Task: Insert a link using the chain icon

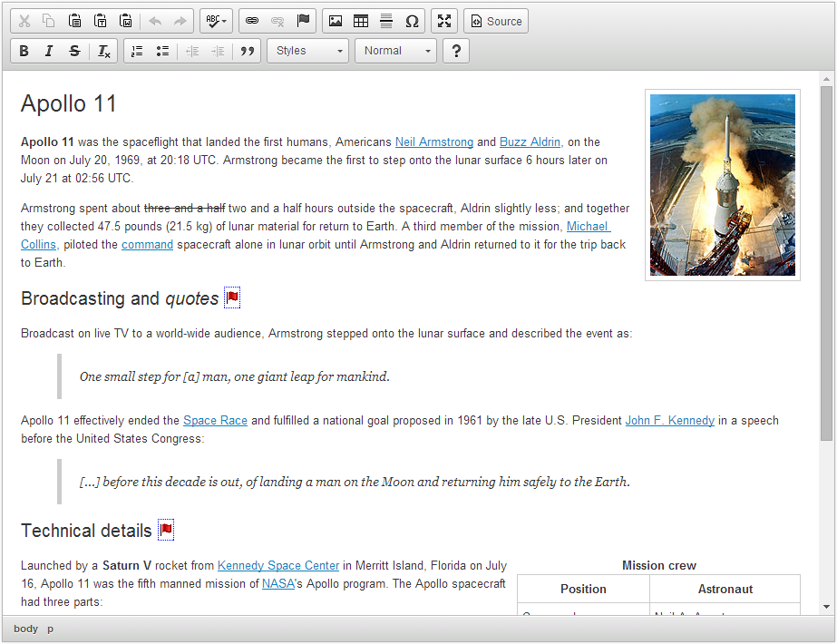Action: [x=252, y=21]
